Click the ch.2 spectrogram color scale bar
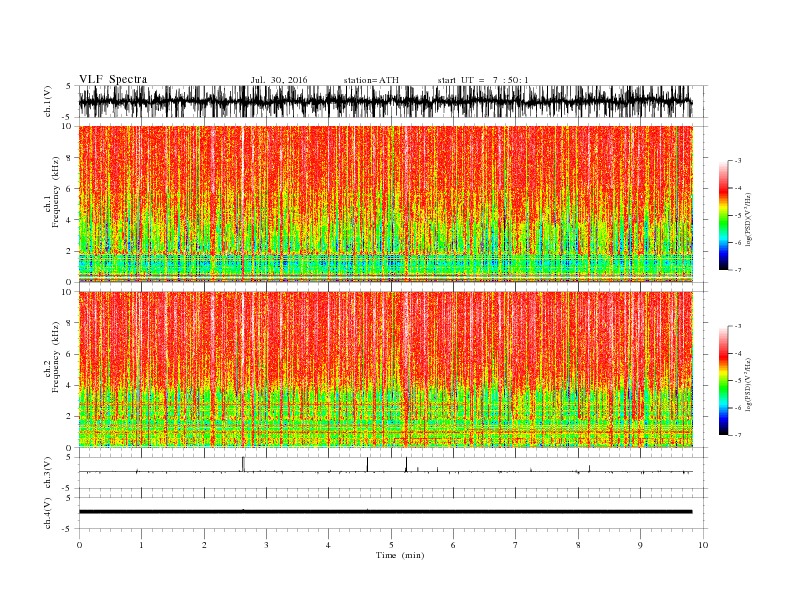This screenshot has height=612, width=792. 723,381
